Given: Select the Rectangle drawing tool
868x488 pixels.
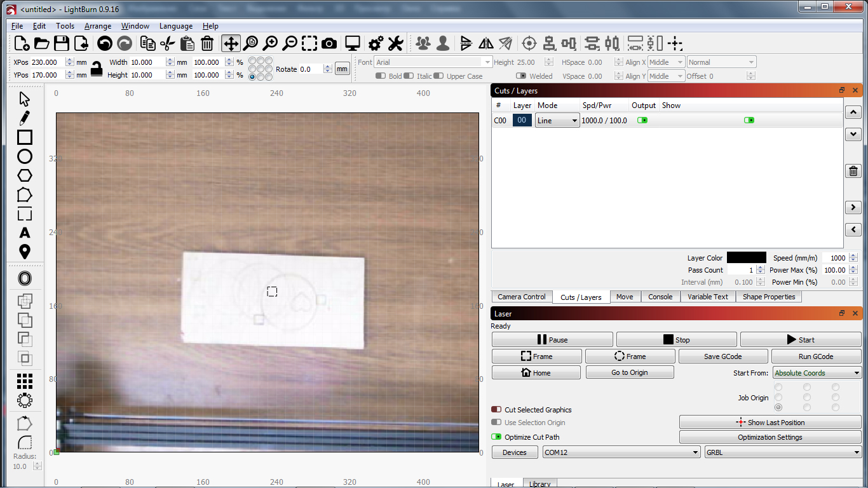Looking at the screenshot, I should 25,137.
